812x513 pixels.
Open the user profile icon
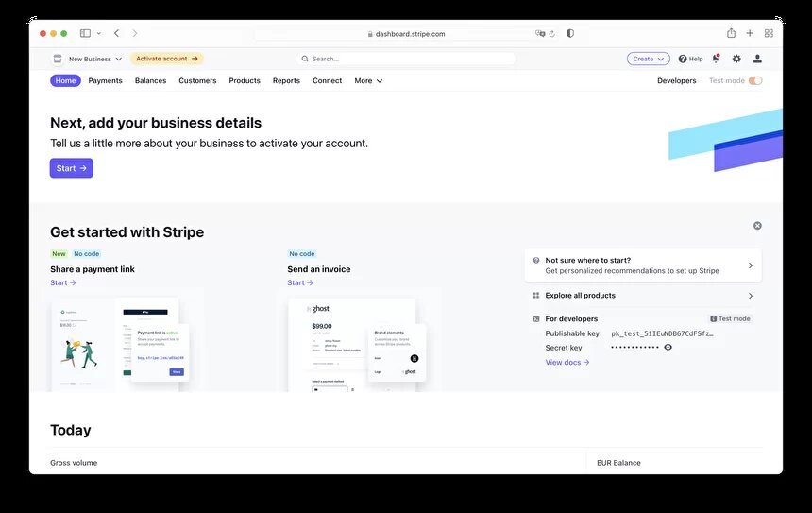click(757, 59)
